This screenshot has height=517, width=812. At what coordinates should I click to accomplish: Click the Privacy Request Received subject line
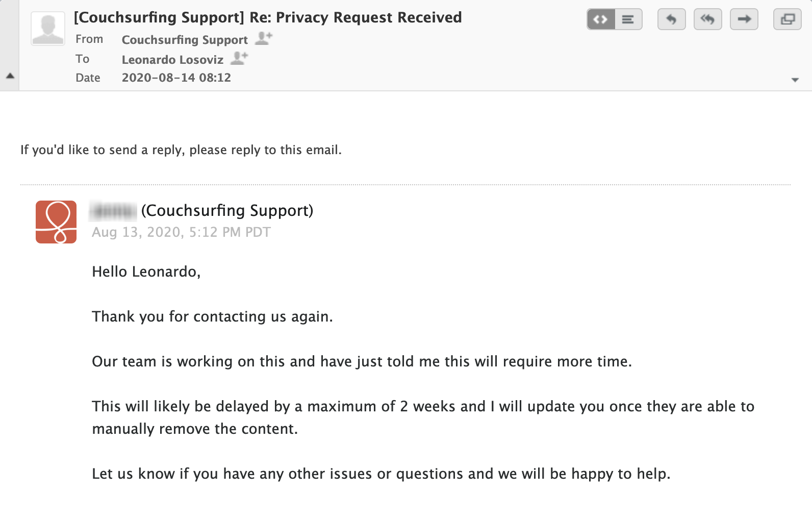tap(268, 17)
